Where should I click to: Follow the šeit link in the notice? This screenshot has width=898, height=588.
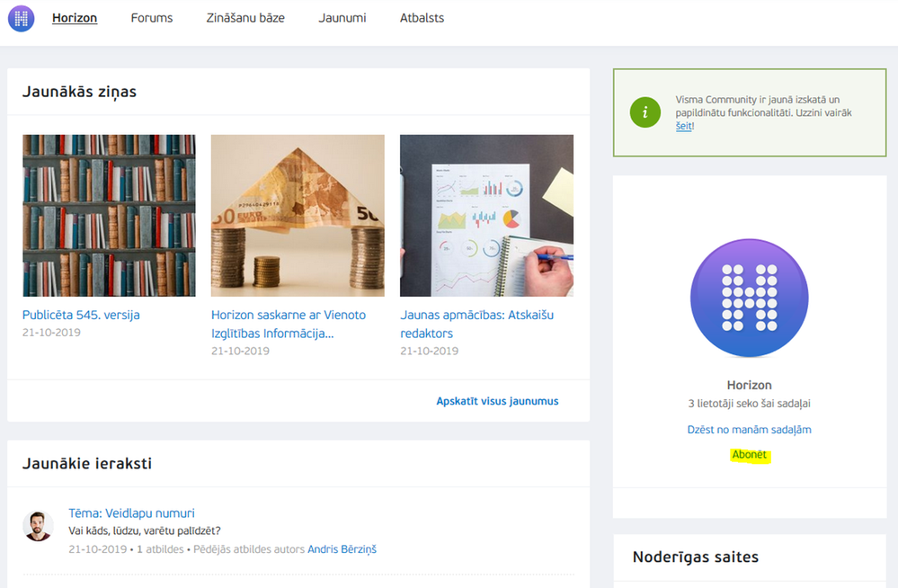(684, 126)
